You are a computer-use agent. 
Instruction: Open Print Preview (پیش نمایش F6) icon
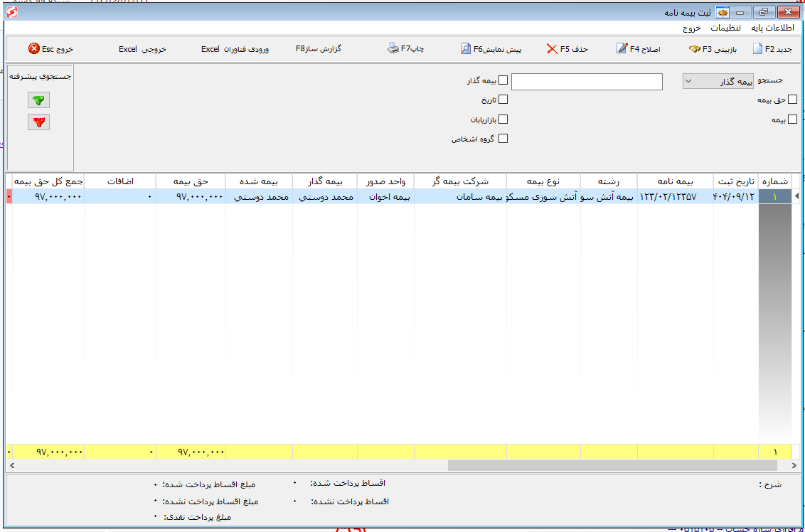pyautogui.click(x=466, y=49)
